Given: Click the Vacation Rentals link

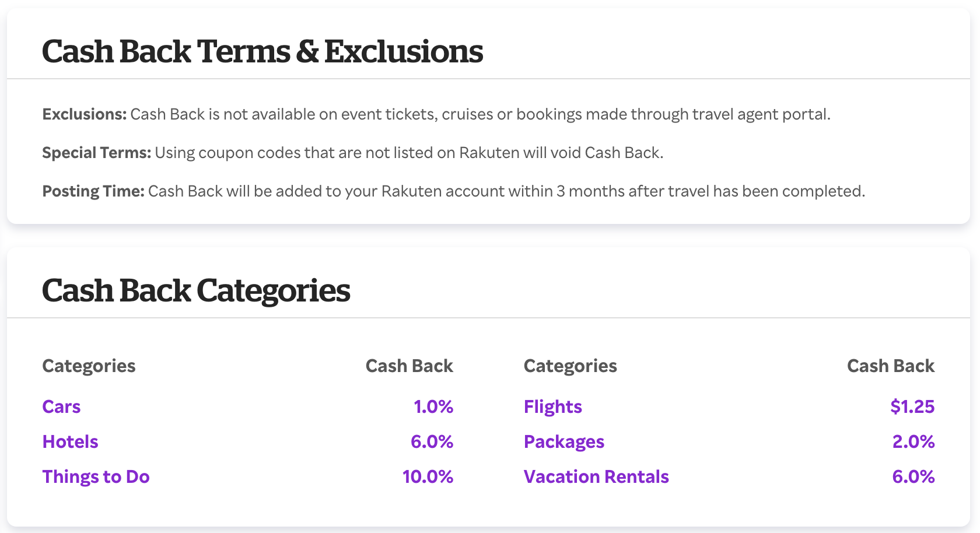Looking at the screenshot, I should pyautogui.click(x=596, y=476).
